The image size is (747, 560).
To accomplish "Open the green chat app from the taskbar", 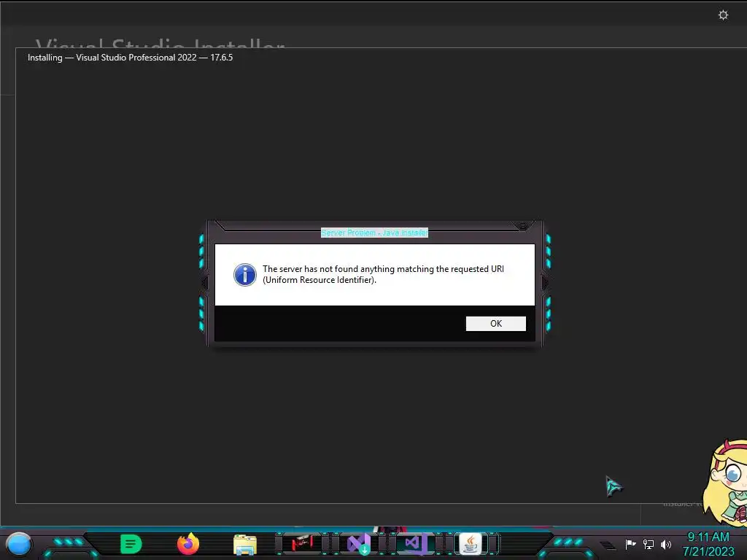I will 131,544.
